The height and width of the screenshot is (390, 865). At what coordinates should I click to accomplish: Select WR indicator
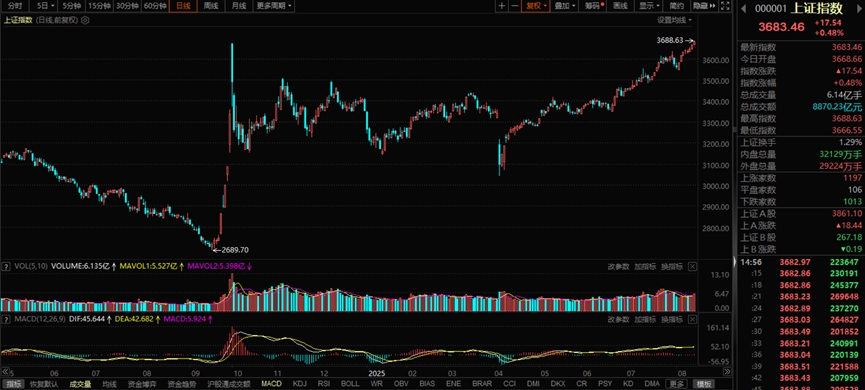[x=377, y=384]
